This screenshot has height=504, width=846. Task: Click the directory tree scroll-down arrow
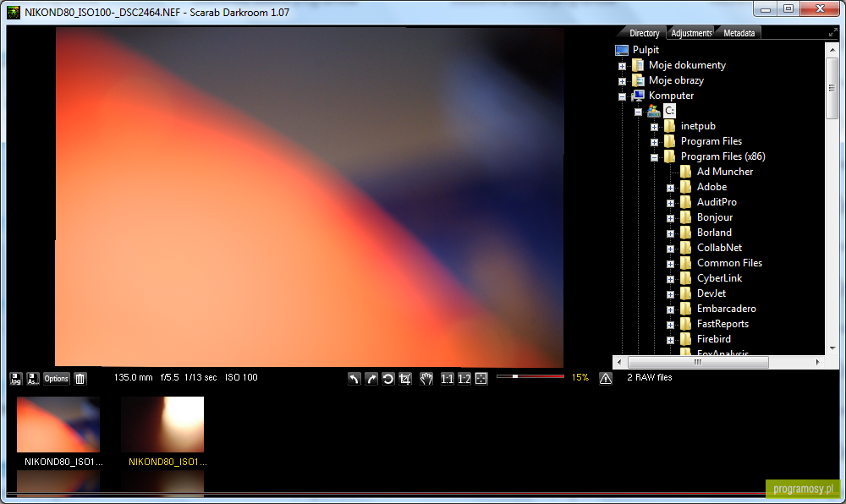coord(832,348)
